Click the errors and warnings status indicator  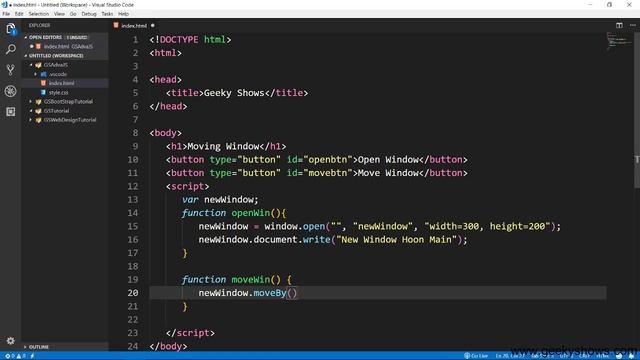click(15, 356)
